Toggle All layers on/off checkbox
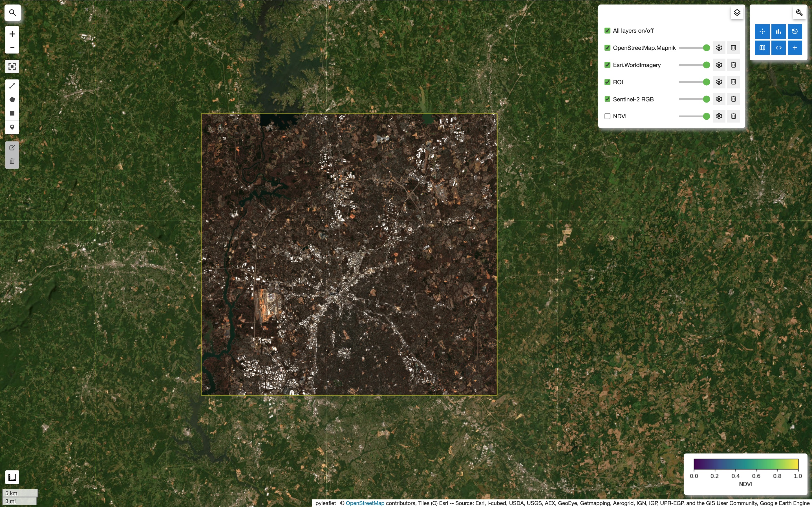 pyautogui.click(x=607, y=30)
